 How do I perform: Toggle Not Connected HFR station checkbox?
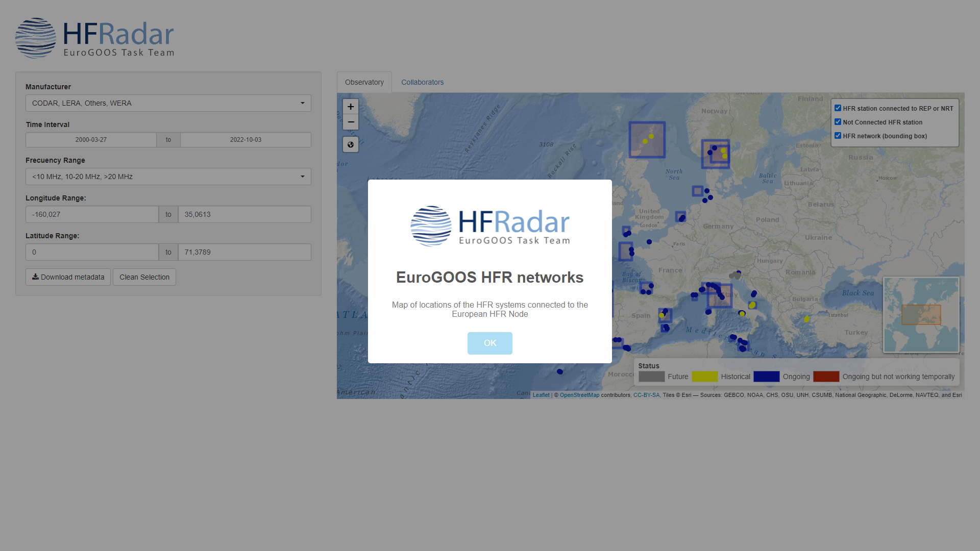(838, 122)
